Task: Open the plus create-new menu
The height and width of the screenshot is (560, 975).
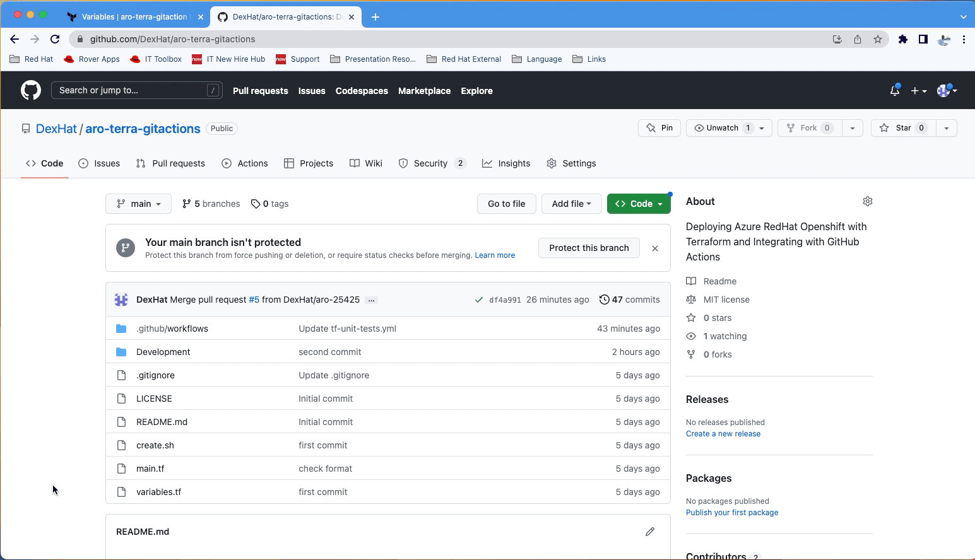Action: pyautogui.click(x=919, y=91)
